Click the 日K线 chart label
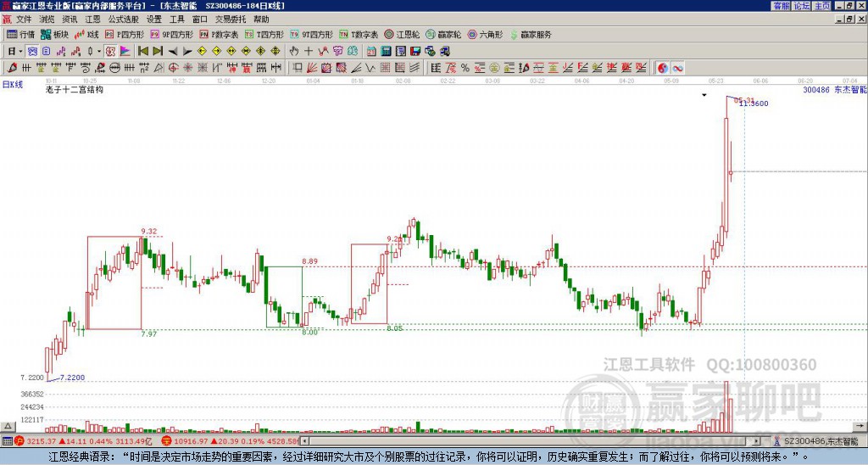Image resolution: width=868 pixels, height=465 pixels. 13,85
